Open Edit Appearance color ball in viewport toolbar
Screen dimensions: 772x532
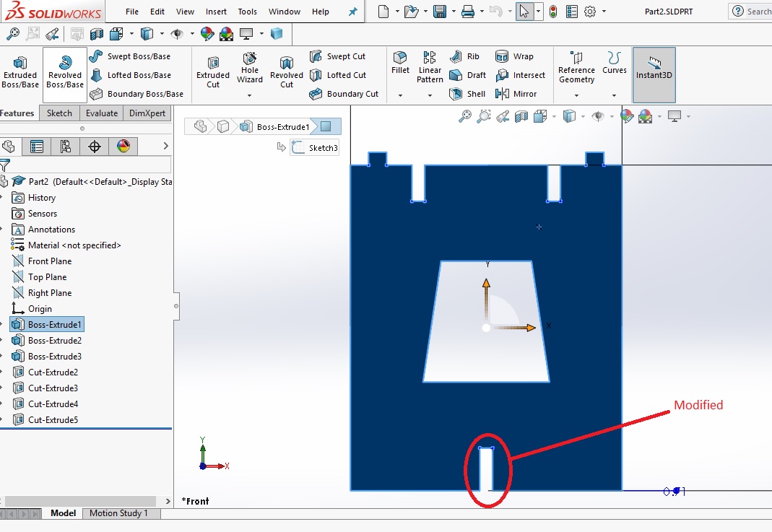[627, 116]
